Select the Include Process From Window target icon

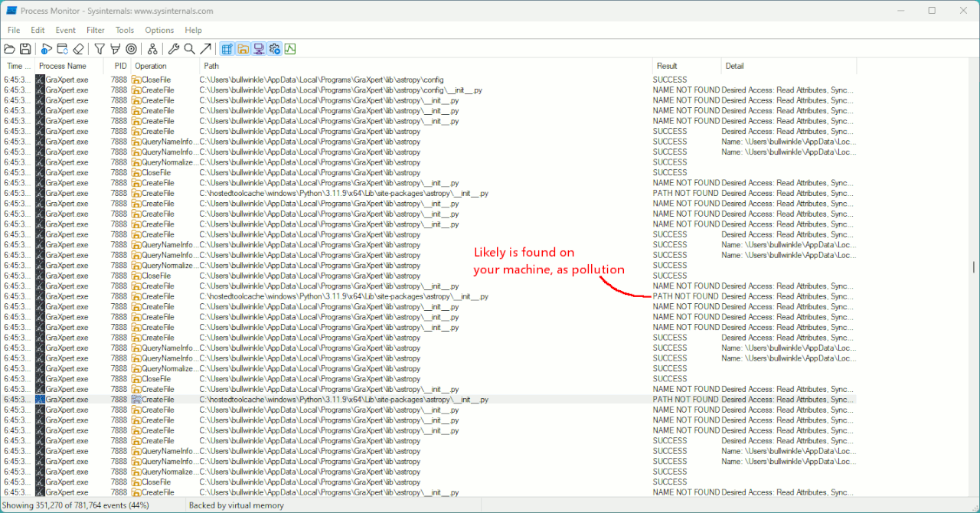(131, 49)
